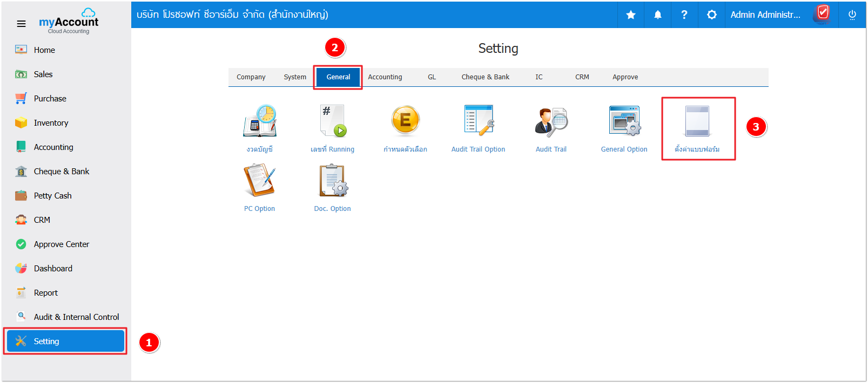This screenshot has height=383, width=868.
Task: Open Approve Center in the sidebar
Action: click(61, 244)
